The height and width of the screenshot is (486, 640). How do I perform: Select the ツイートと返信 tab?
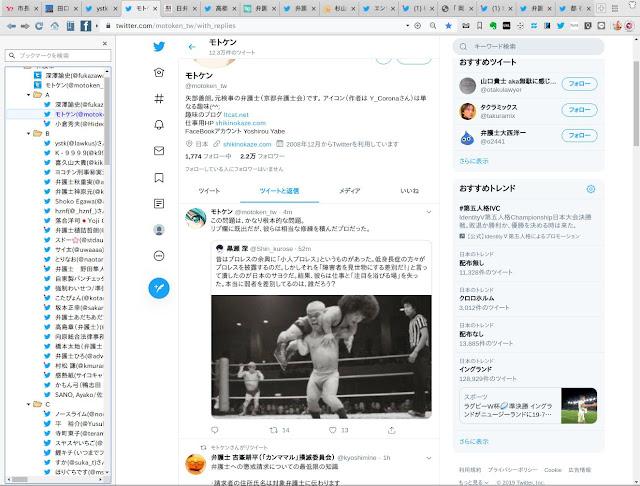tap(279, 191)
